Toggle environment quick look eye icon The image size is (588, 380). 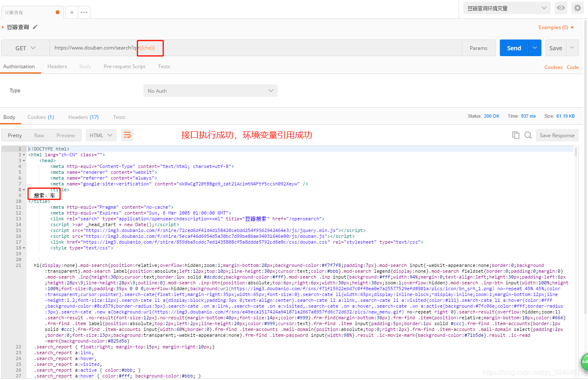coord(561,8)
